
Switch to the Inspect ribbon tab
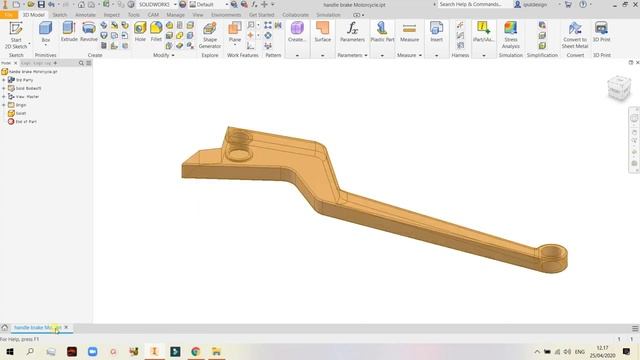point(111,15)
